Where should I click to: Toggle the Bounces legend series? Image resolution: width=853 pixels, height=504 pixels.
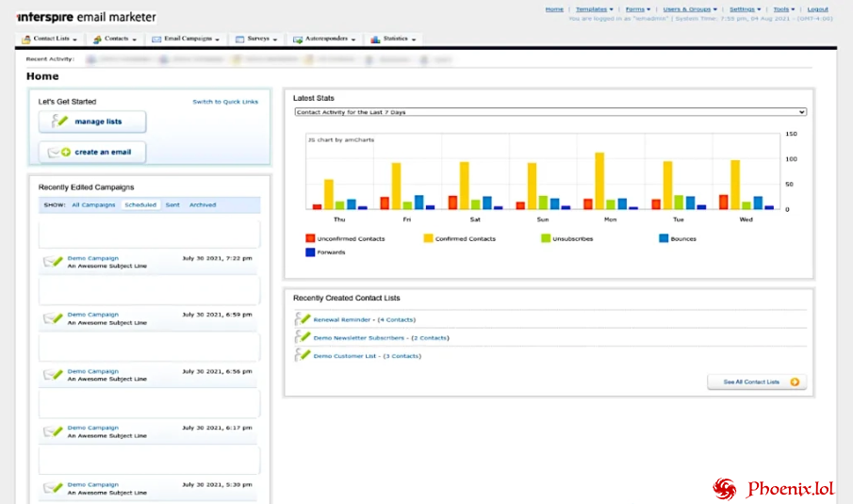[664, 238]
